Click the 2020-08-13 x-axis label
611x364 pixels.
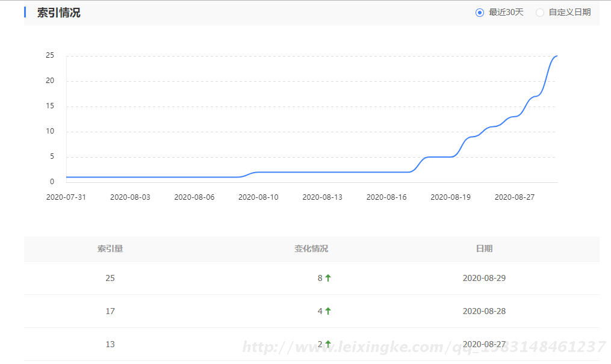[x=322, y=197]
